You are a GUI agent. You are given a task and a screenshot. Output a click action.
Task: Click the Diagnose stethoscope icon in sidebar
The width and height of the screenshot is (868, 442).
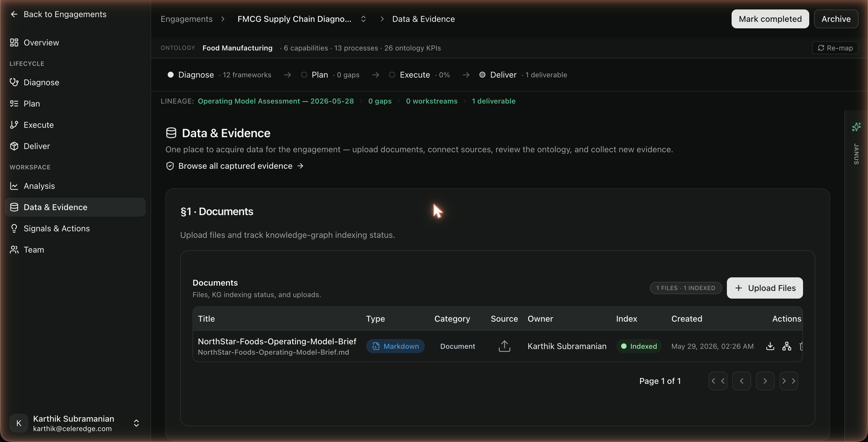pyautogui.click(x=14, y=83)
